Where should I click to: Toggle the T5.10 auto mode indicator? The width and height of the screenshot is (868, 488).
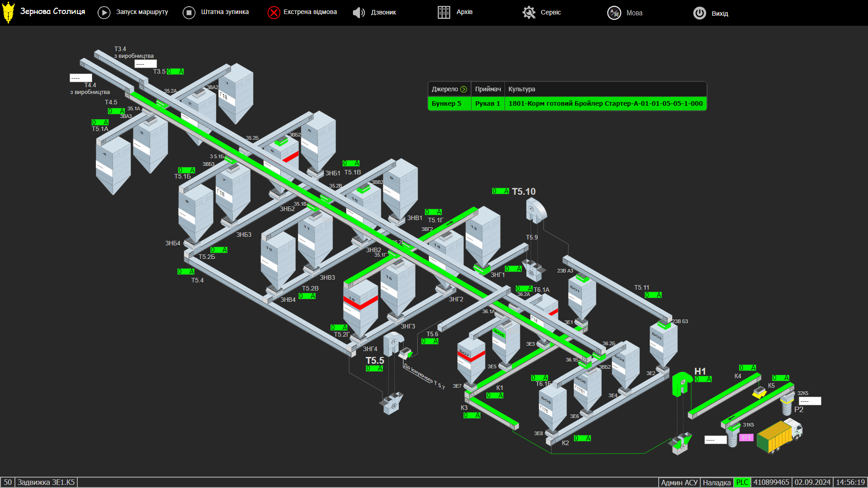[500, 191]
